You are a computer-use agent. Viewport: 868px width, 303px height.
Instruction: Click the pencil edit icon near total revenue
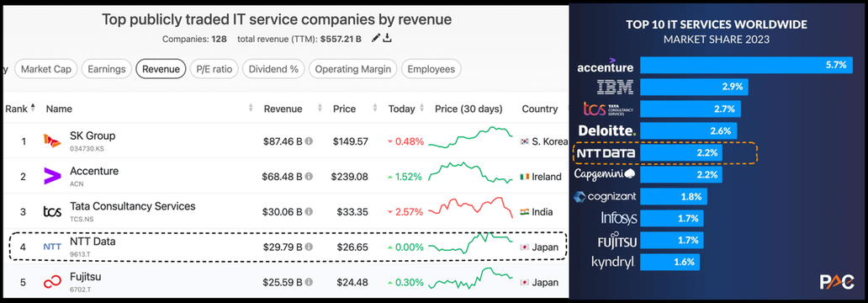[376, 38]
